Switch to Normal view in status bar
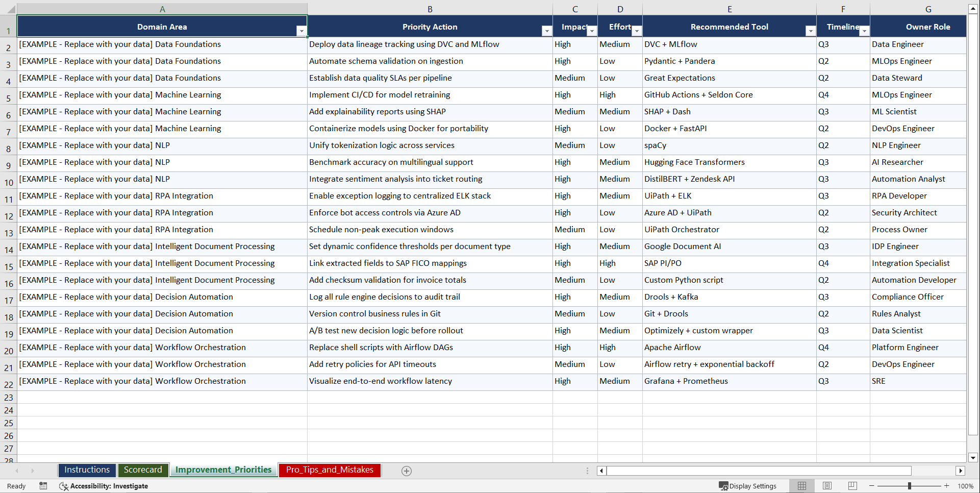The width and height of the screenshot is (980, 493). click(x=801, y=486)
